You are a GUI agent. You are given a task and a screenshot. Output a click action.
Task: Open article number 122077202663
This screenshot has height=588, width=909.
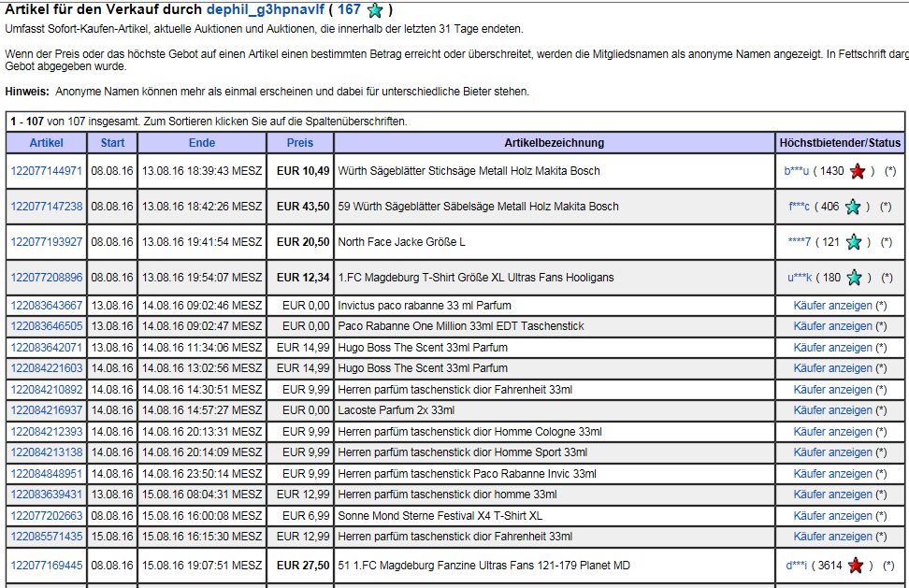click(x=47, y=516)
